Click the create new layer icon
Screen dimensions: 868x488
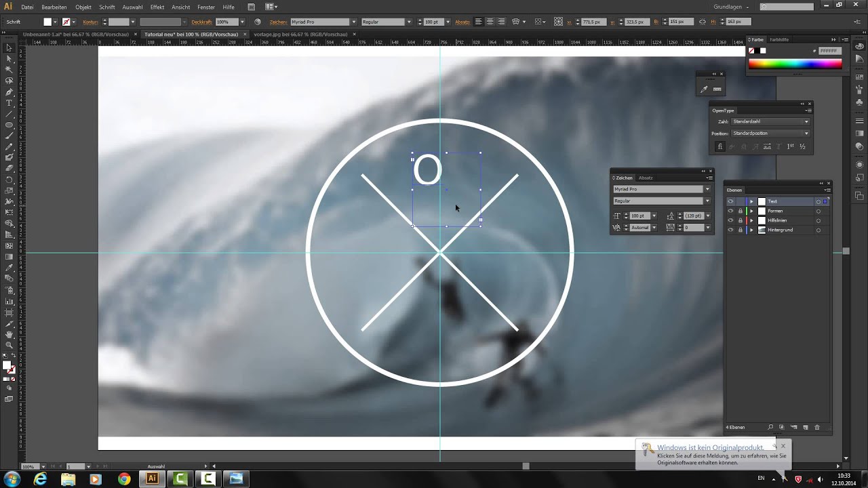click(x=806, y=427)
